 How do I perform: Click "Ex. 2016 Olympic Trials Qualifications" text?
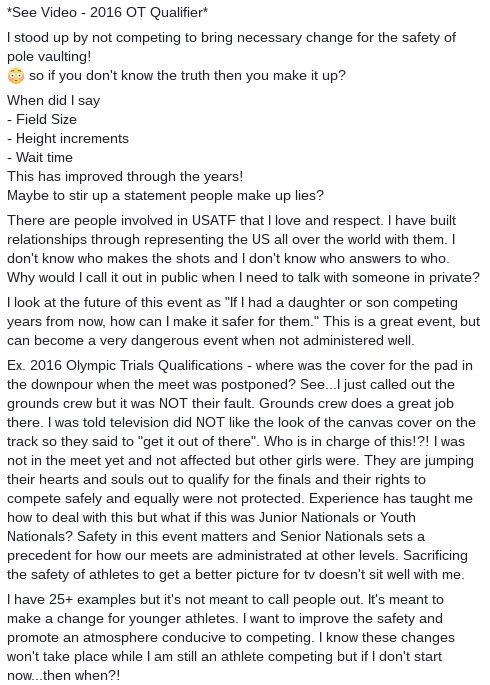tap(125, 366)
